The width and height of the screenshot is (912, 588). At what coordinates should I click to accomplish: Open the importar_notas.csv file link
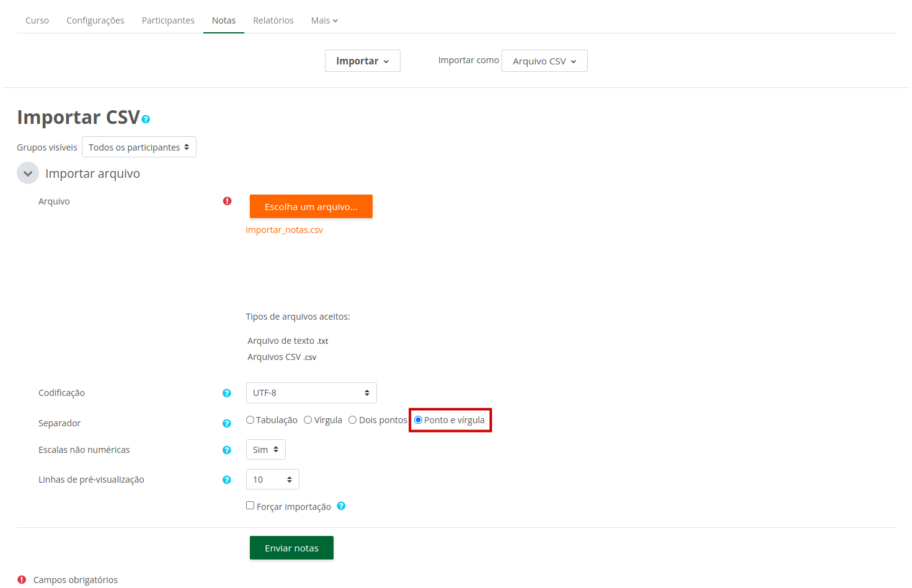point(285,229)
